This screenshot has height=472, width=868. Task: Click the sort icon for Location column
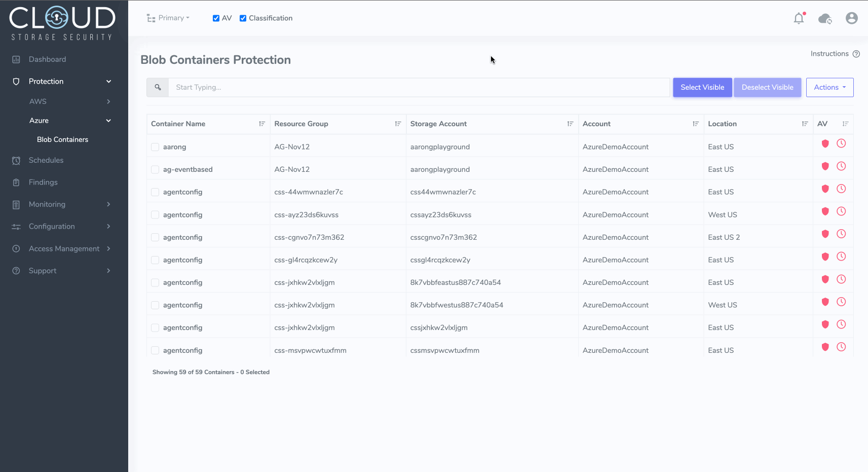click(x=805, y=124)
